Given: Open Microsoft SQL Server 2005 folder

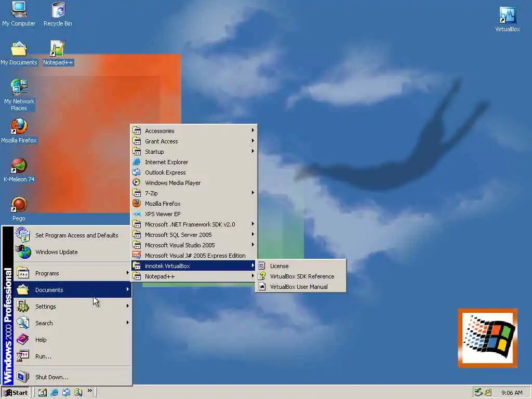Looking at the screenshot, I should click(x=194, y=235).
